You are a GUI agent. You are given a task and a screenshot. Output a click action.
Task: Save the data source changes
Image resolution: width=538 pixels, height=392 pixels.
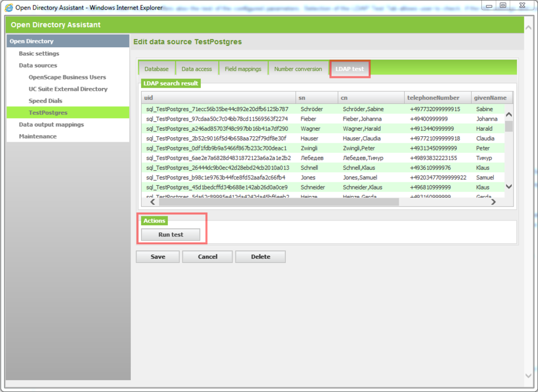pyautogui.click(x=157, y=256)
